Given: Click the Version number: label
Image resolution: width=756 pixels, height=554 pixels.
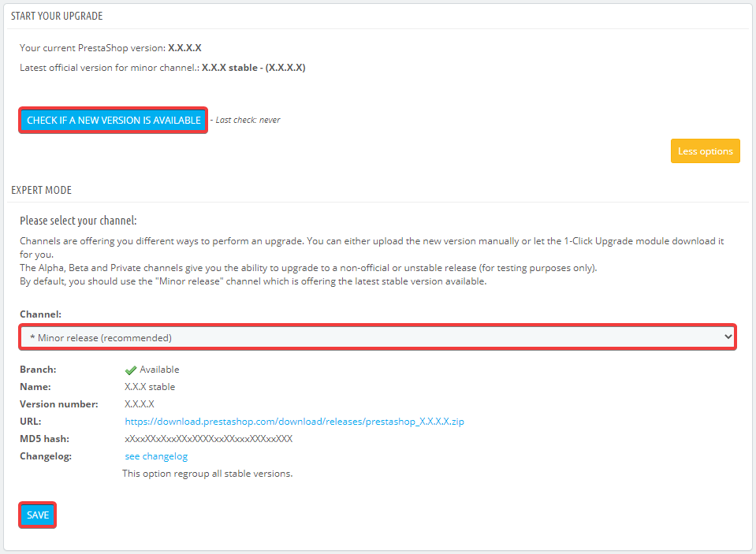Looking at the screenshot, I should pyautogui.click(x=58, y=404).
